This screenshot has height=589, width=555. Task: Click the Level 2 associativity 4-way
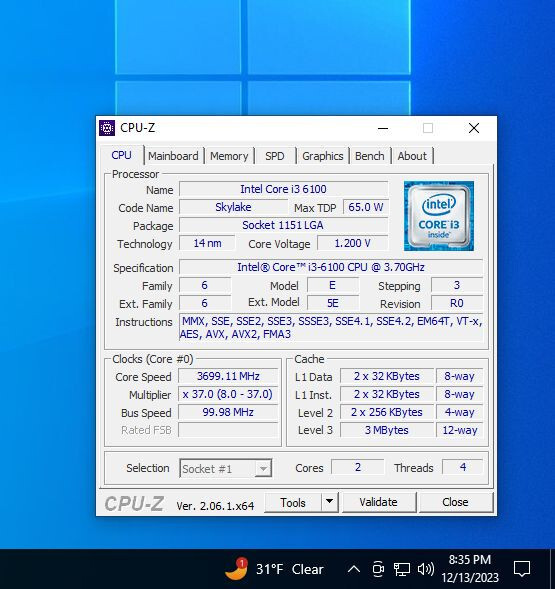pos(460,412)
